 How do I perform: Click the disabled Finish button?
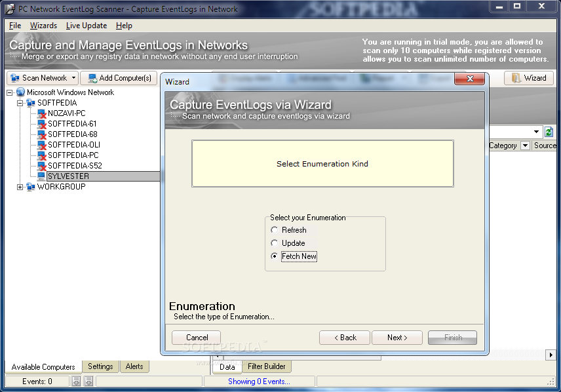point(453,338)
